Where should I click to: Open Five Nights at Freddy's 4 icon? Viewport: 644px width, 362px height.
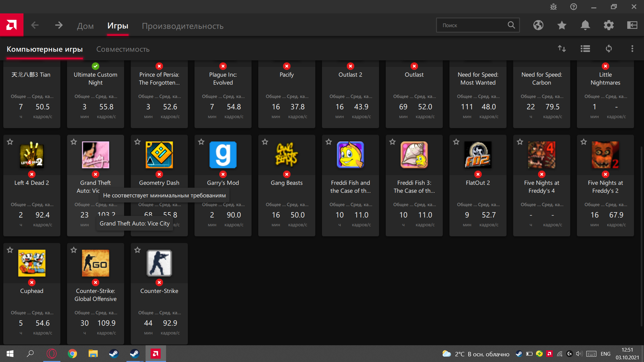pos(542,155)
